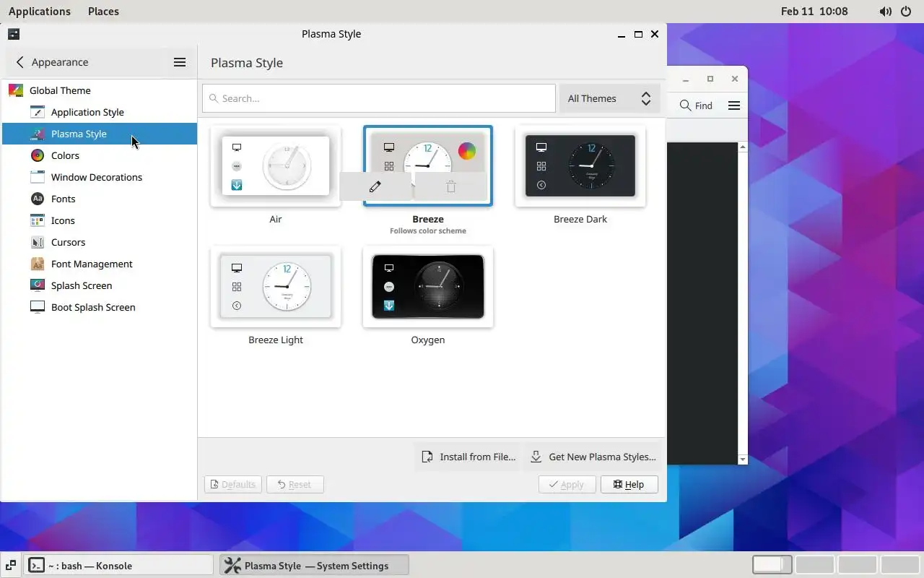Open the hamburger menu in Konsole window
Viewport: 924px width, 578px height.
(734, 105)
